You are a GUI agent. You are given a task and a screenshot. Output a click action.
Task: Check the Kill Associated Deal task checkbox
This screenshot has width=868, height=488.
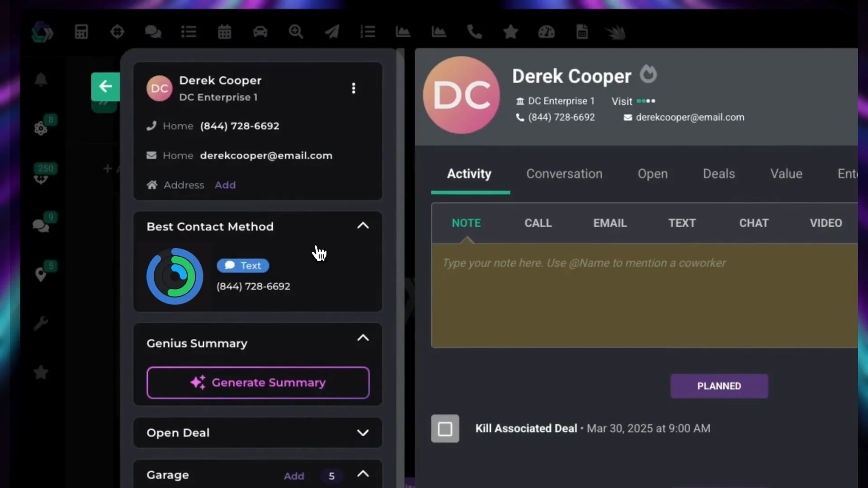pyautogui.click(x=445, y=428)
